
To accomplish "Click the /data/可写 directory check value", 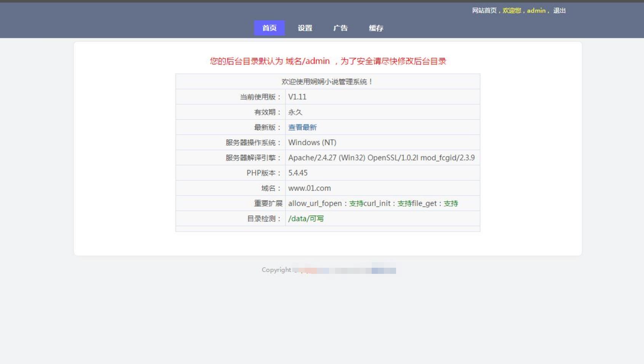I will 306,219.
